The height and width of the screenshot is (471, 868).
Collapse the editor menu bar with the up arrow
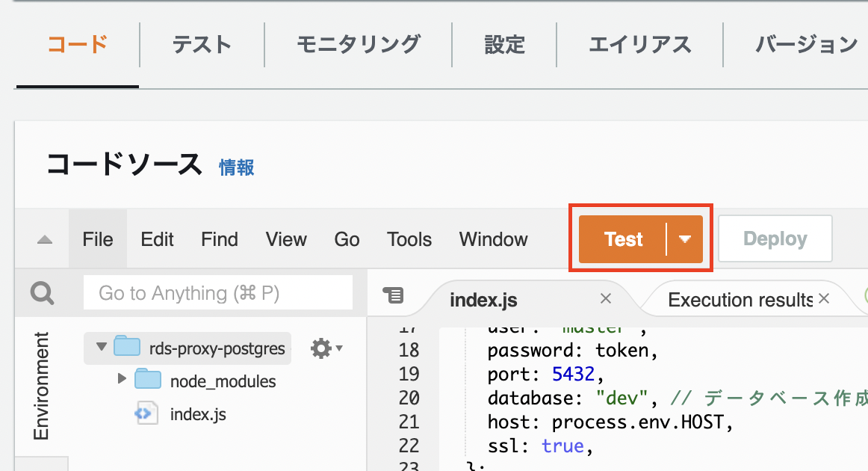click(x=43, y=238)
